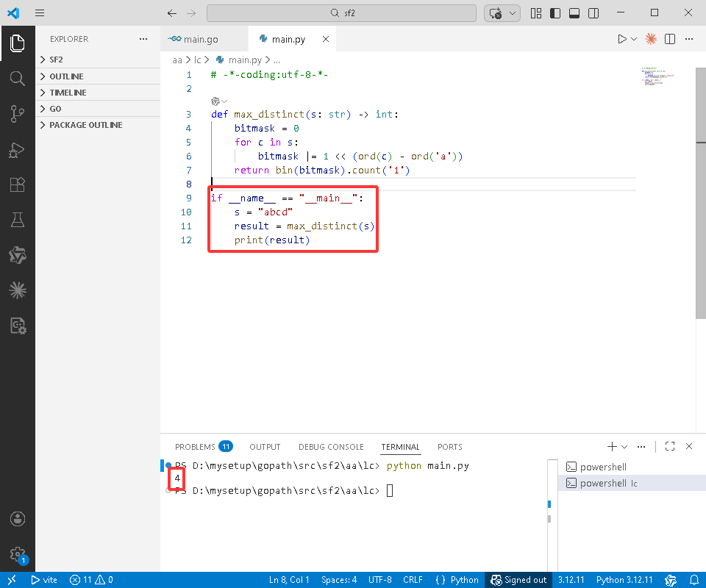Expand the PACKAGE OUTLINE section
Screen dimensions: 706x588
tap(97, 125)
